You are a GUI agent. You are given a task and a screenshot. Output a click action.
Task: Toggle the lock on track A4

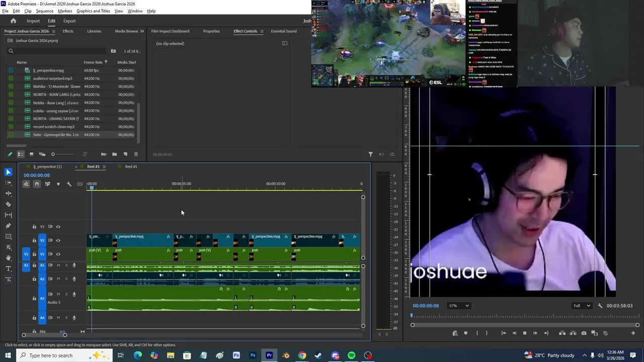(34, 318)
